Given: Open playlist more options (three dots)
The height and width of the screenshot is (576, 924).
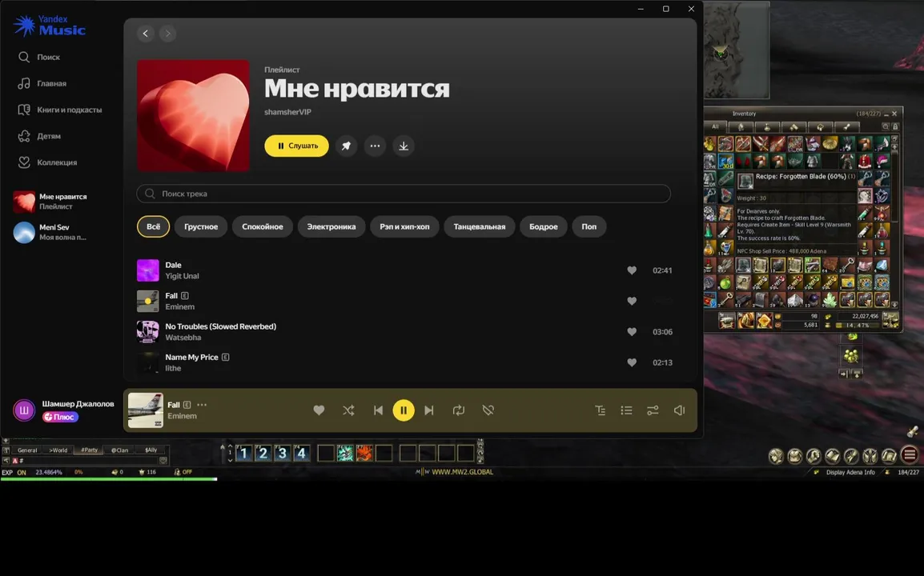Looking at the screenshot, I should (x=375, y=146).
